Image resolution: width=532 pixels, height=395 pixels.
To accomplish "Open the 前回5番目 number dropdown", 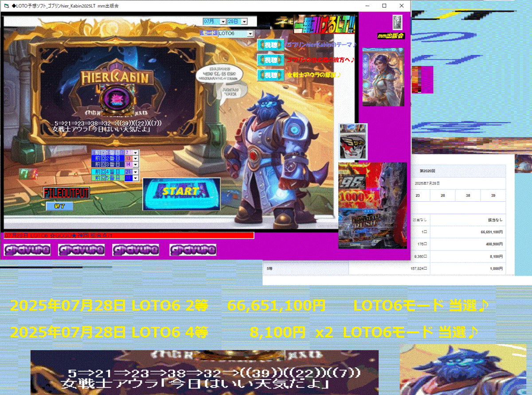I will pos(132,178).
